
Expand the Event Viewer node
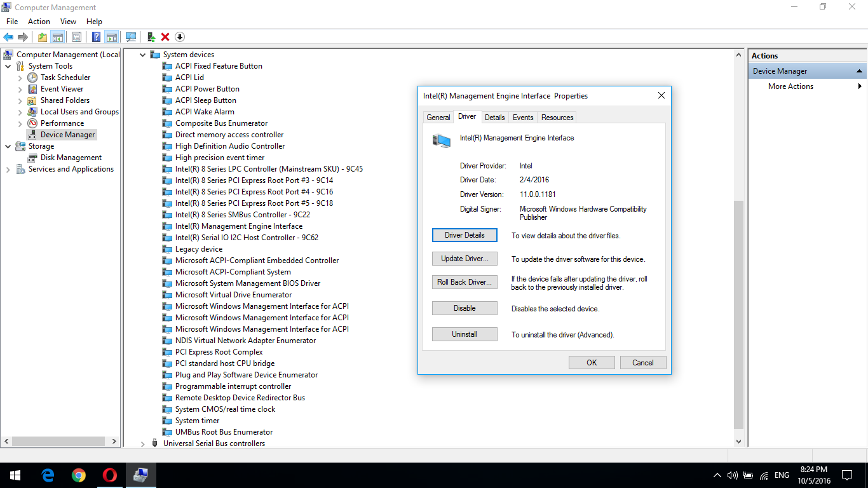(x=20, y=89)
